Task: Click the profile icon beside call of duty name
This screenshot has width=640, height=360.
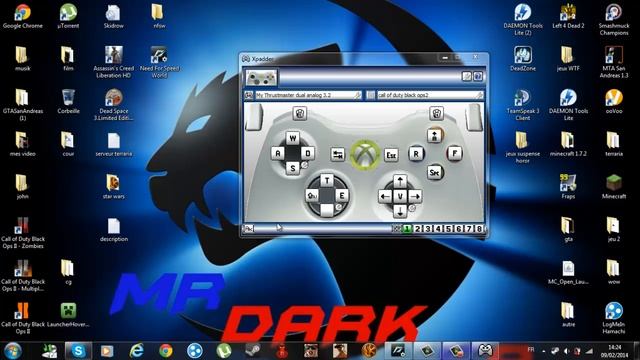Action: point(370,95)
